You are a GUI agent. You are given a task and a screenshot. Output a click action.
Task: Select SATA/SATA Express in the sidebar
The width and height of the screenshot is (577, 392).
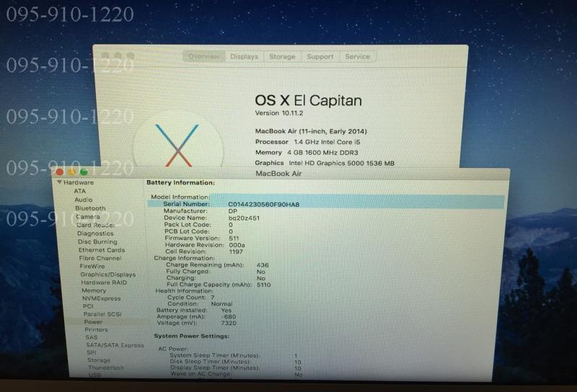click(x=115, y=345)
